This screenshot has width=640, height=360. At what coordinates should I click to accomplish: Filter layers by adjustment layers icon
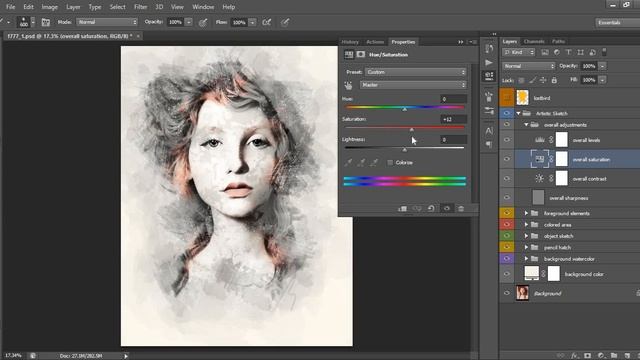(557, 52)
